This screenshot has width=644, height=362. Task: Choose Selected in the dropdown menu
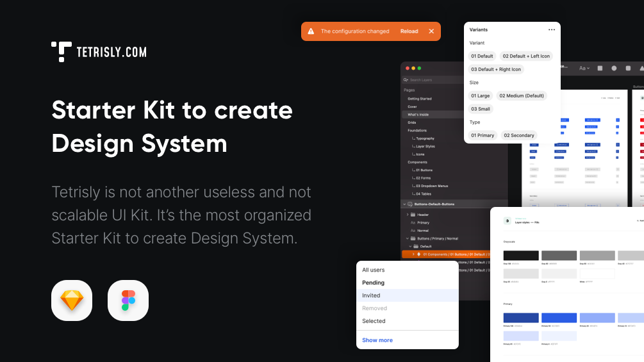coord(408,321)
